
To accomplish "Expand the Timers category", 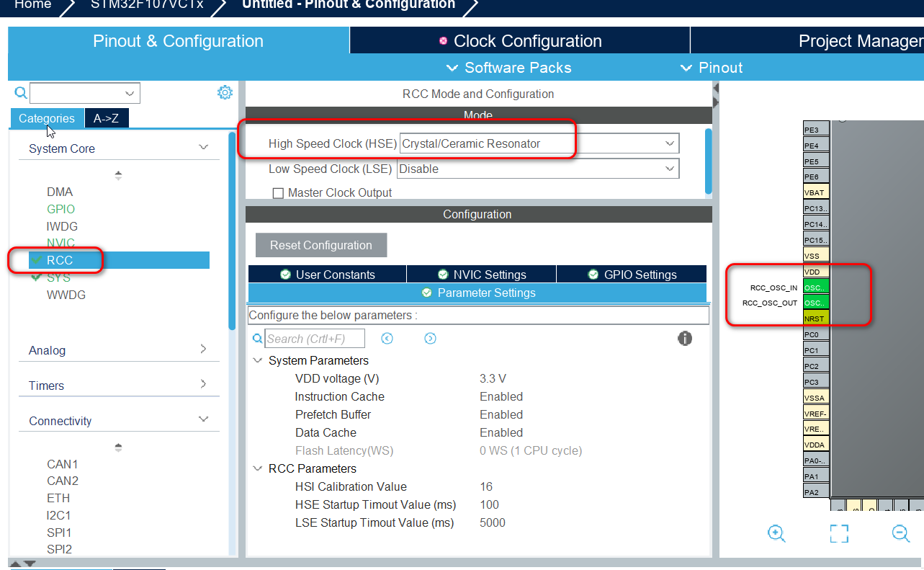I will tap(203, 384).
